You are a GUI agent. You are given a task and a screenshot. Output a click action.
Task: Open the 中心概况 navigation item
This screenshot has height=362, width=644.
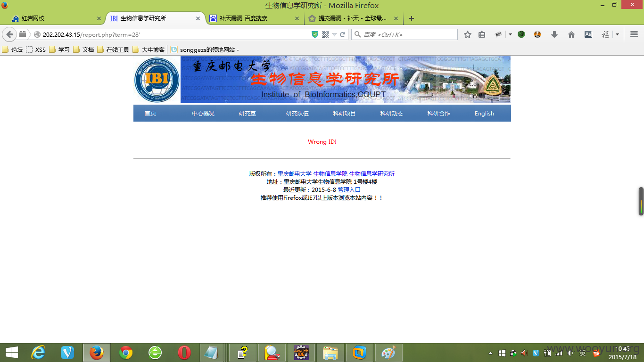(203, 113)
